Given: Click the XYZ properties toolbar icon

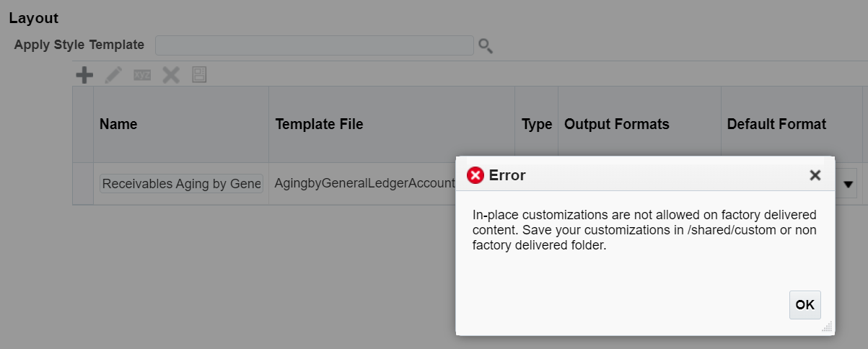Looking at the screenshot, I should pyautogui.click(x=142, y=75).
